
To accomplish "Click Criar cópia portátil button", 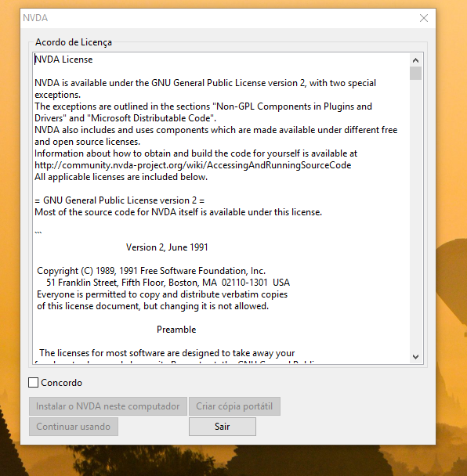I will tap(234, 406).
